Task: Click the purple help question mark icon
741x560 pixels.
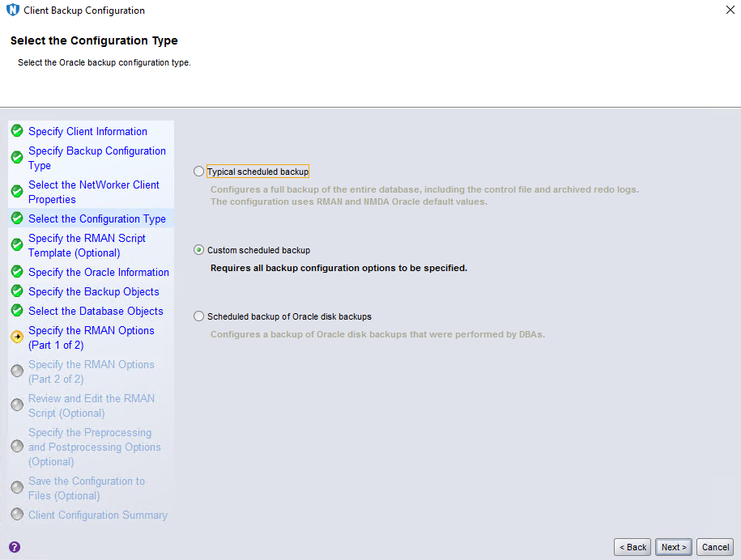Action: 14,547
